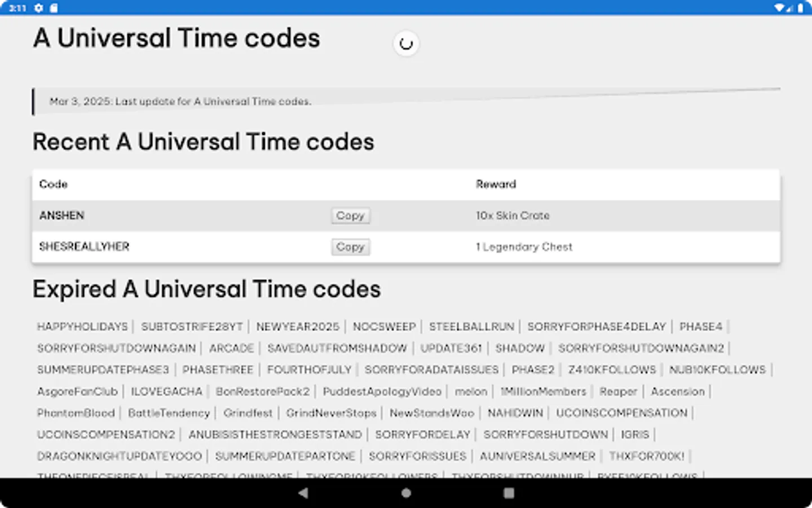812x508 pixels.
Task: Tap the Wi-Fi signal icon in status bar
Action: click(x=779, y=8)
